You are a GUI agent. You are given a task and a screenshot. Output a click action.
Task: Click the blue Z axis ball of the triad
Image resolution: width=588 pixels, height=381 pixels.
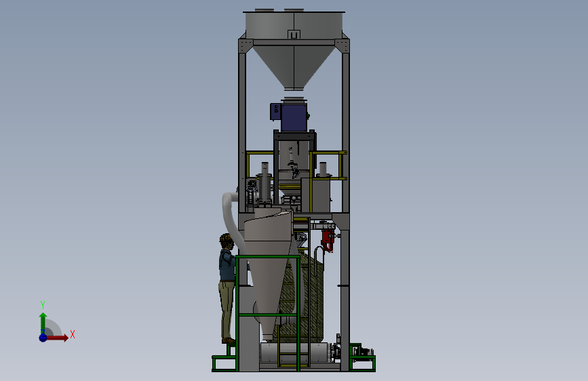tap(43, 338)
